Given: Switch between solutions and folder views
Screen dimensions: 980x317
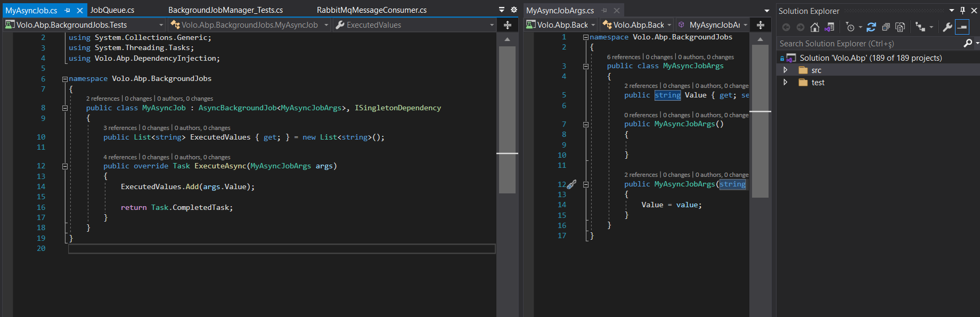Looking at the screenshot, I should (829, 27).
